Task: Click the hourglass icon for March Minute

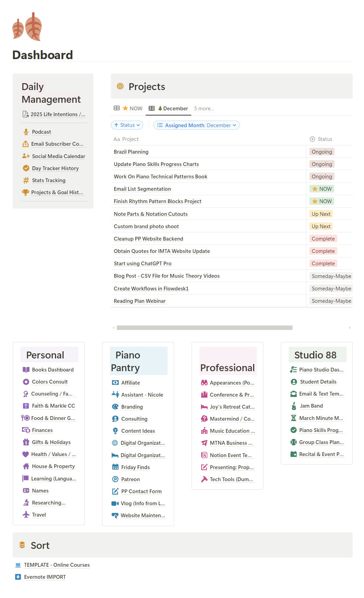Action: [294, 418]
